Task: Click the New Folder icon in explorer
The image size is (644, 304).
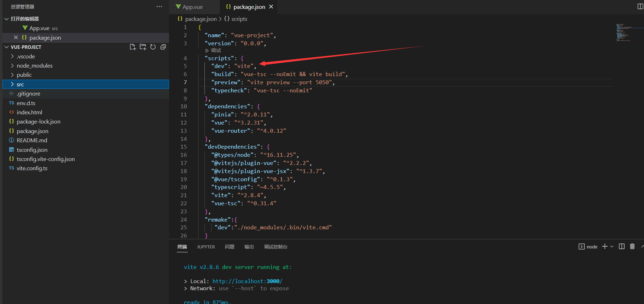Action: tap(143, 47)
